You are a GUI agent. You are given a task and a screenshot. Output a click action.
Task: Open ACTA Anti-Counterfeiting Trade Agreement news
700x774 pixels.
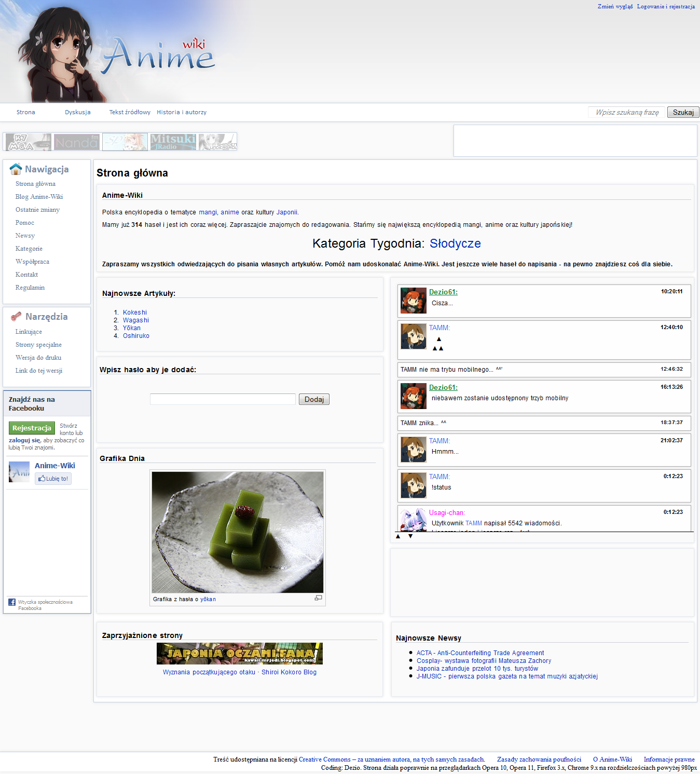480,653
